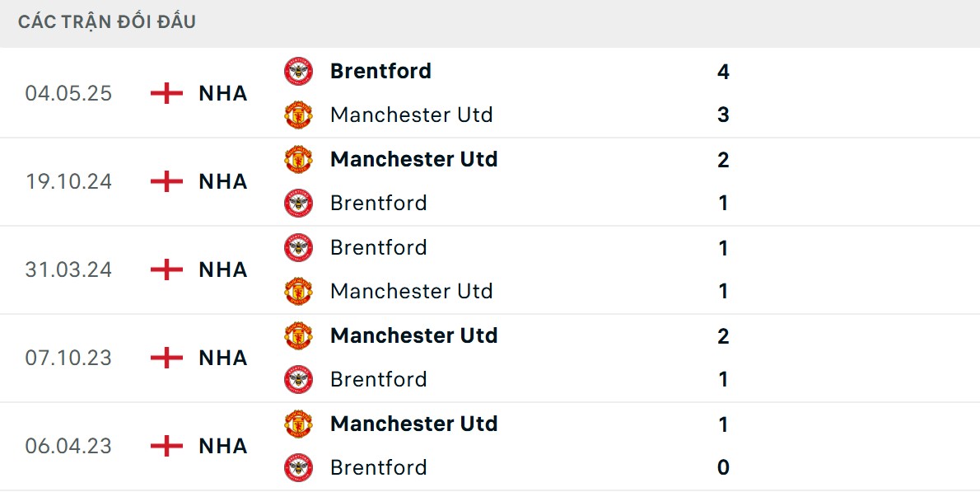Select NHA league label for 19.10.24
980x492 pixels.
(223, 181)
